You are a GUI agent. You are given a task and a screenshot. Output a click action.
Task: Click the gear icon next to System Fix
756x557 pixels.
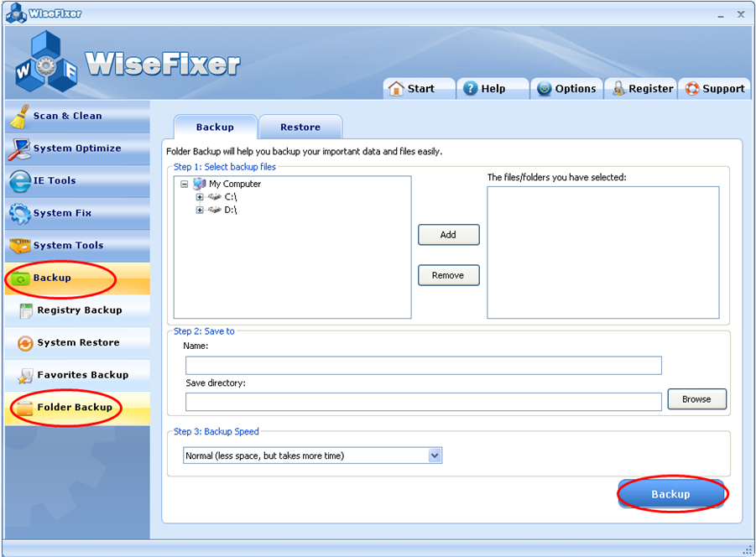20,213
